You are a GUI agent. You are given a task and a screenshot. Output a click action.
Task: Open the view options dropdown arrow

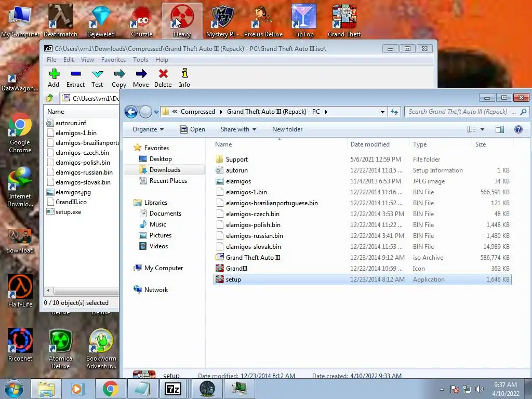coord(482,129)
